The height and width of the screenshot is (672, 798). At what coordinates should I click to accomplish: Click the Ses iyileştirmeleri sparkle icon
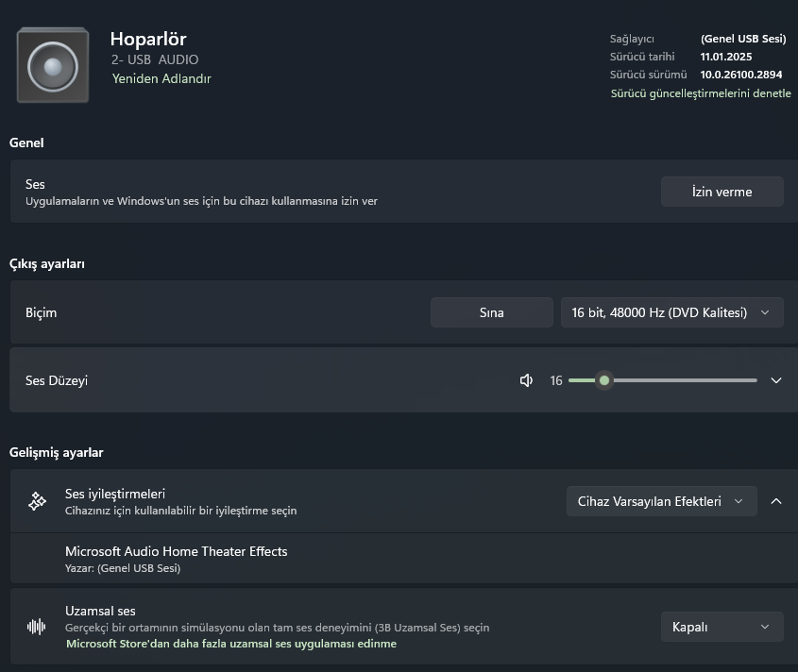37,501
